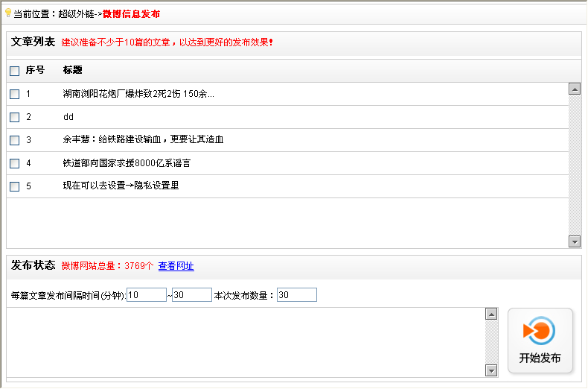Click the 开始发布 start publishing button
Viewport: 588px width, 389px height.
pos(540,341)
